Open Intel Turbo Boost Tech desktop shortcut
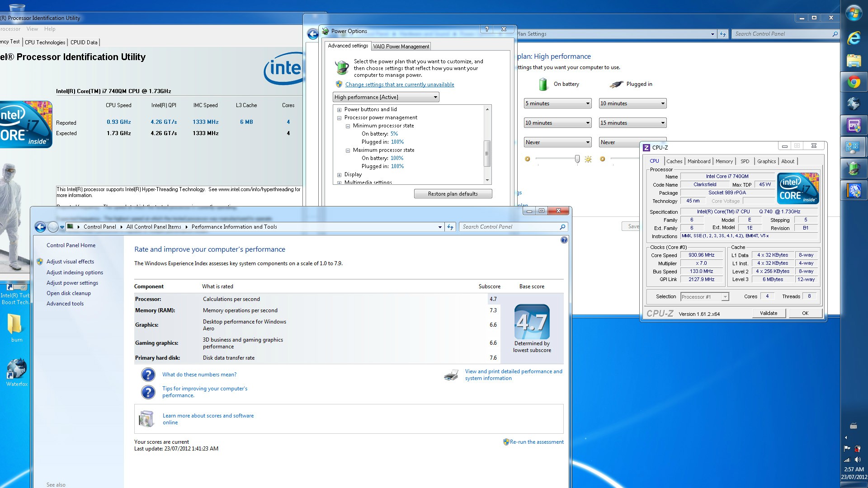Viewport: 868px width, 488px height. click(x=15, y=294)
